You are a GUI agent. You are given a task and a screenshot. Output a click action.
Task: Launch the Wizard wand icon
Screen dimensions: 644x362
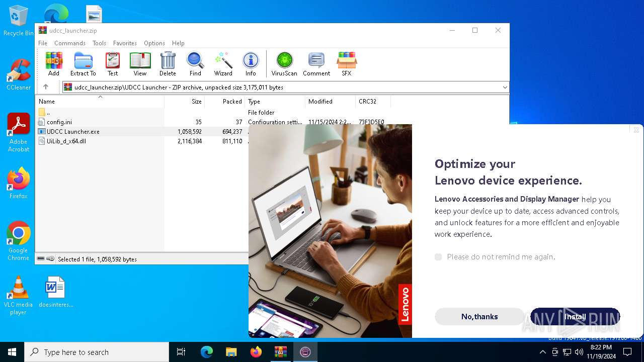223,64
